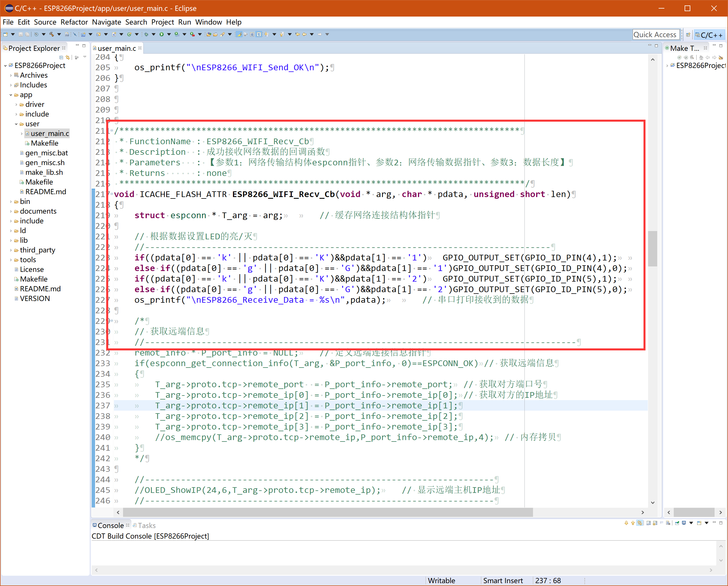Click the green Run button in toolbar
The width and height of the screenshot is (728, 586).
(161, 34)
